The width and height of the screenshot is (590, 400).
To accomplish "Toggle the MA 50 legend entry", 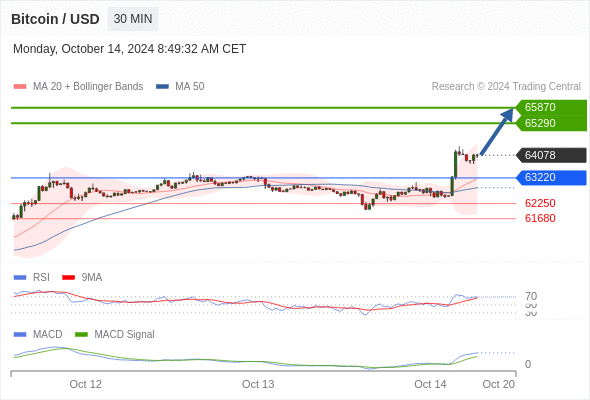I will (x=180, y=87).
